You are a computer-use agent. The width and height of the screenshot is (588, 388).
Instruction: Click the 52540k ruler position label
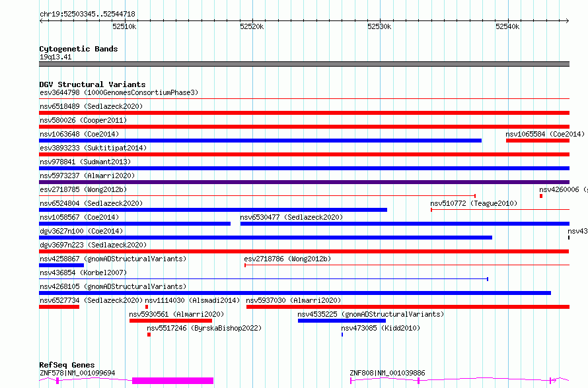507,26
